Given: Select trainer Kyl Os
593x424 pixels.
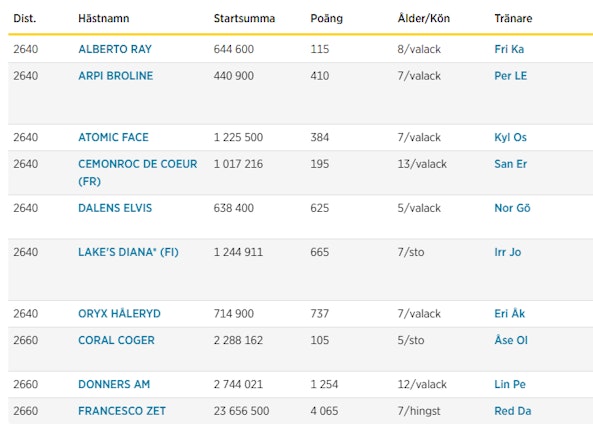Looking at the screenshot, I should [510, 137].
